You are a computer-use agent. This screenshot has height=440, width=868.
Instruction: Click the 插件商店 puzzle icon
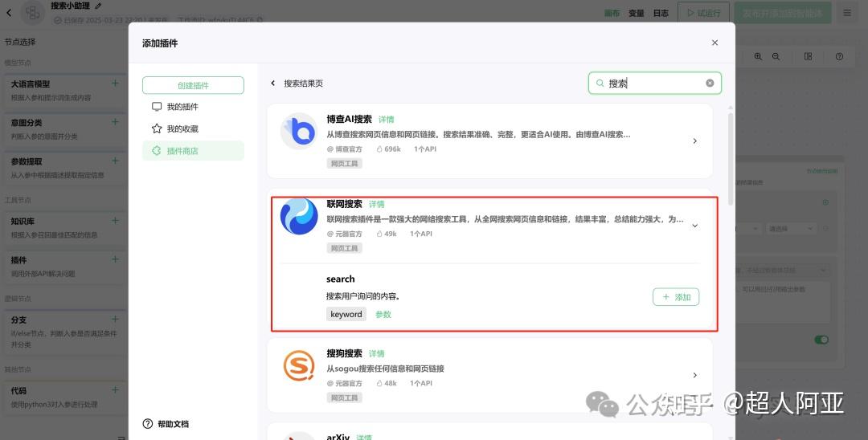[x=157, y=151]
